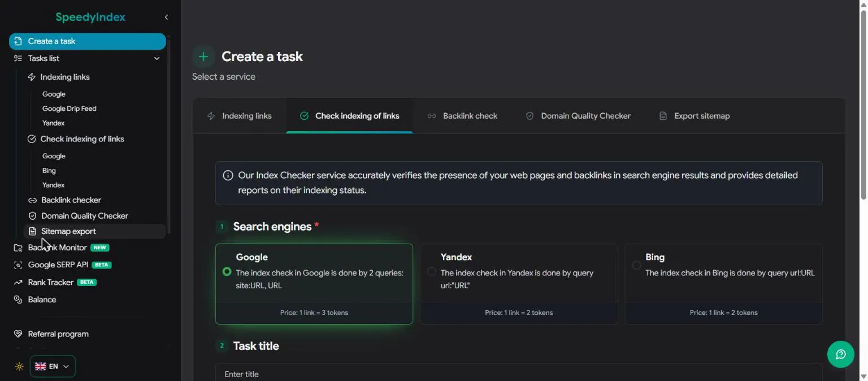The width and height of the screenshot is (868, 381).
Task: Open Bing under Check indexing of links
Action: (49, 171)
